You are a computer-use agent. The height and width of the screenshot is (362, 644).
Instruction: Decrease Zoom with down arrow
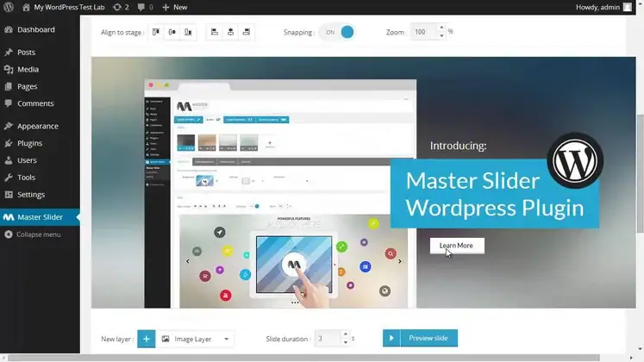[x=441, y=35]
